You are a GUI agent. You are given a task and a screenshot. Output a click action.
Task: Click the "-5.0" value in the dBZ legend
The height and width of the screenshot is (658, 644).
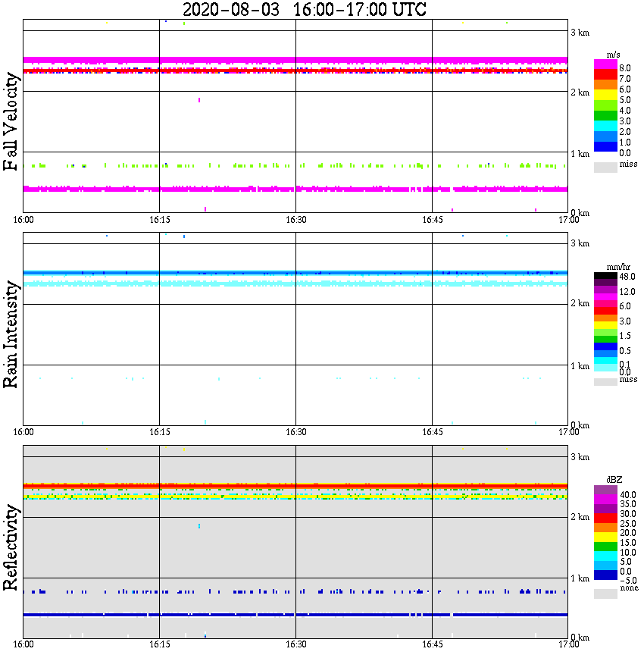tap(627, 581)
